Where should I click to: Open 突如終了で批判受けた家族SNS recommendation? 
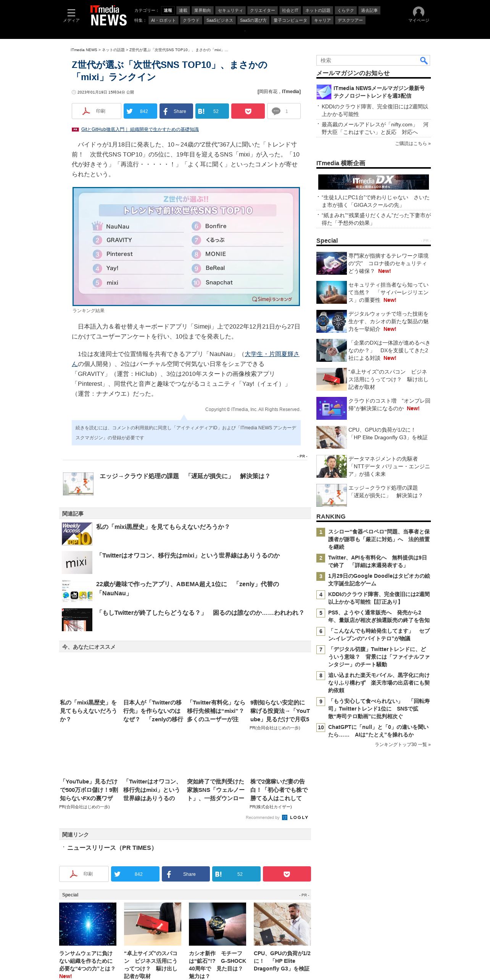[216, 790]
